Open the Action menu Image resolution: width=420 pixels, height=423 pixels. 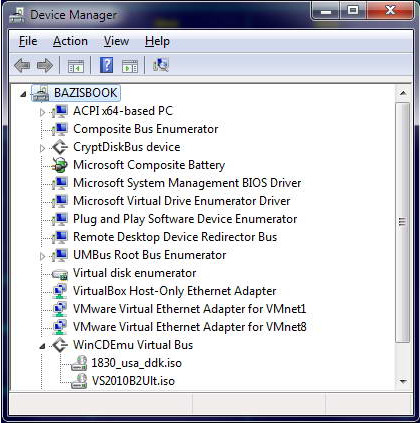70,41
